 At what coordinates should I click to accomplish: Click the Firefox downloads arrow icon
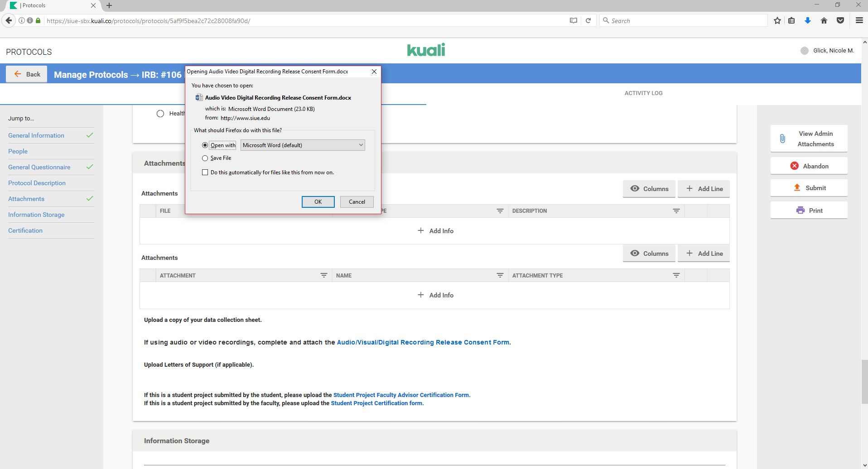coord(807,21)
